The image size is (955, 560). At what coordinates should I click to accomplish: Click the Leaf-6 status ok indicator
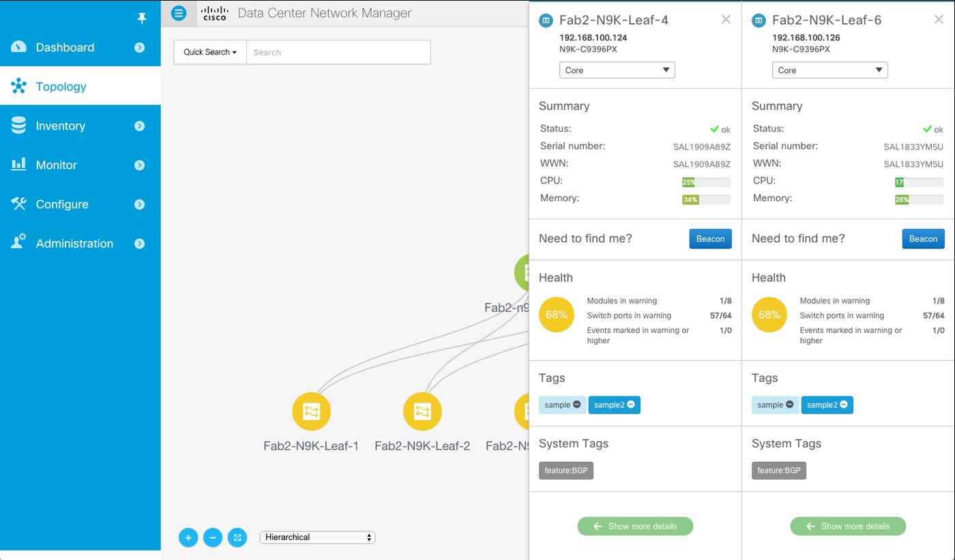tap(933, 129)
